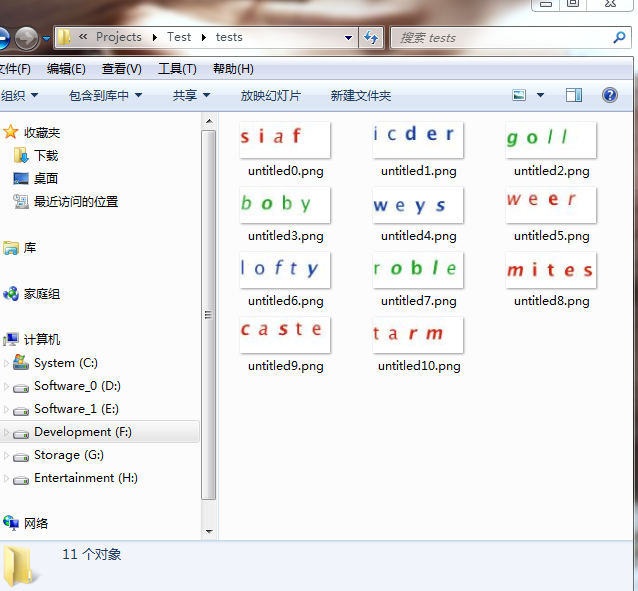
Task: Expand Software_0 (D:) tree arrow
Action: (x=6, y=386)
